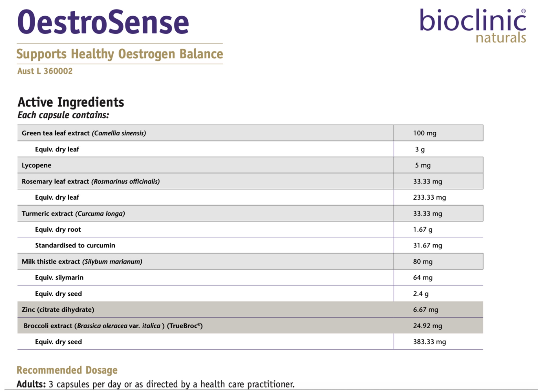Select the Zinc (citrate dihydrate) row

(58, 310)
